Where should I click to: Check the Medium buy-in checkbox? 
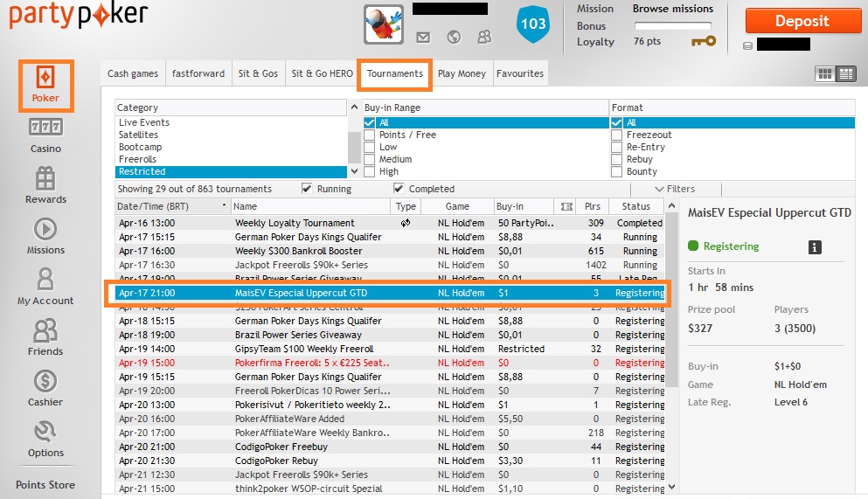(x=370, y=159)
